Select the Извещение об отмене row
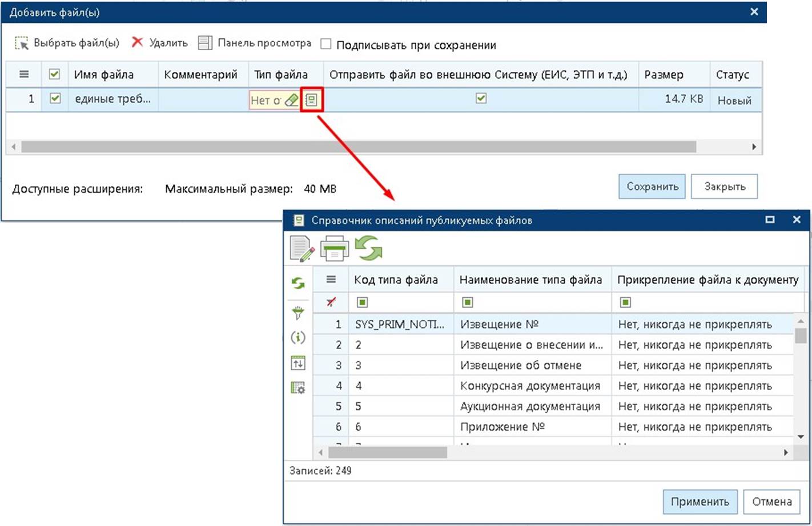The width and height of the screenshot is (812, 526). [x=553, y=365]
